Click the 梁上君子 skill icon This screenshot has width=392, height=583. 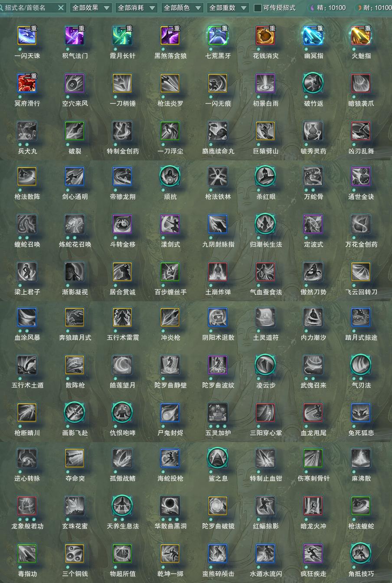coord(27,272)
